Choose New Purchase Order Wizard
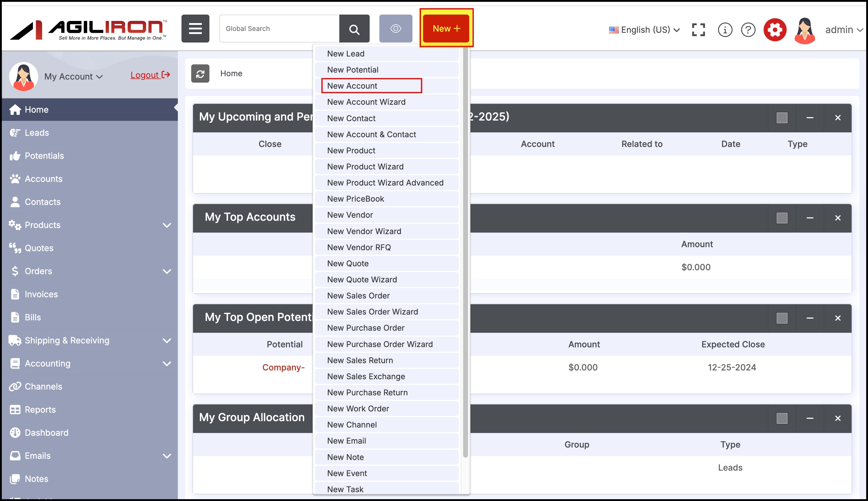Image resolution: width=868 pixels, height=501 pixels. (387, 344)
